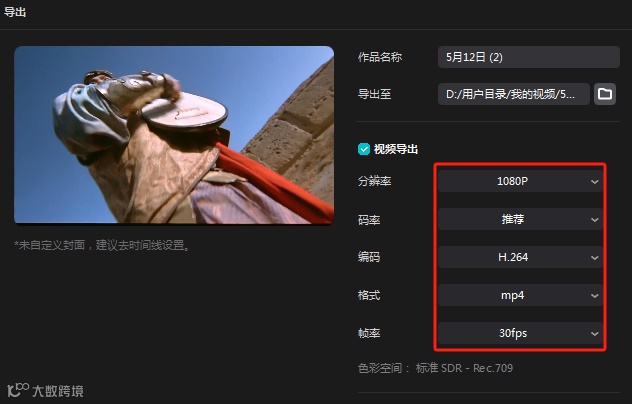
Task: Expand the 码率 推荐 dropdown
Action: (520, 219)
